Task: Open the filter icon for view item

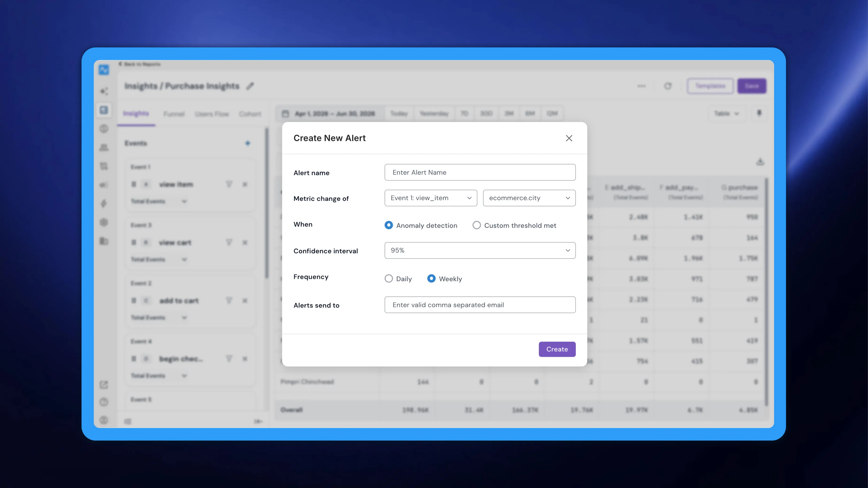Action: [229, 184]
